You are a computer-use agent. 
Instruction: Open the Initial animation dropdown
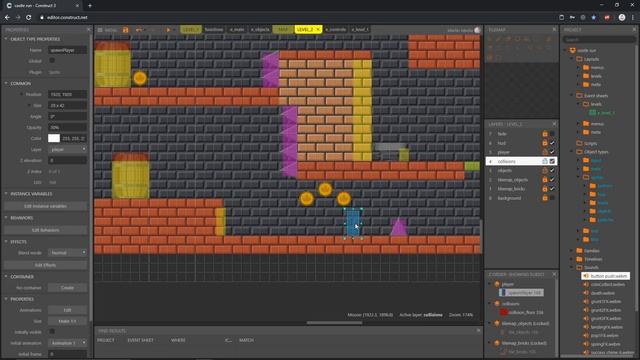[x=67, y=343]
